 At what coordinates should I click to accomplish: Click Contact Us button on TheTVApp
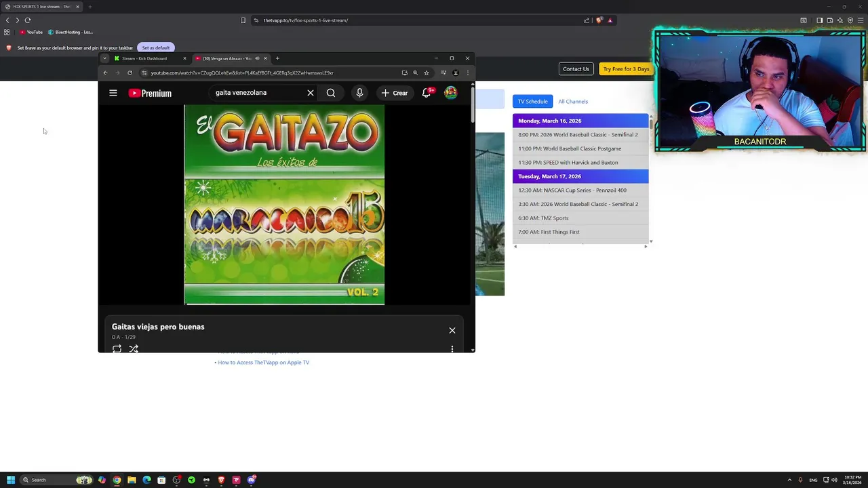tap(576, 68)
